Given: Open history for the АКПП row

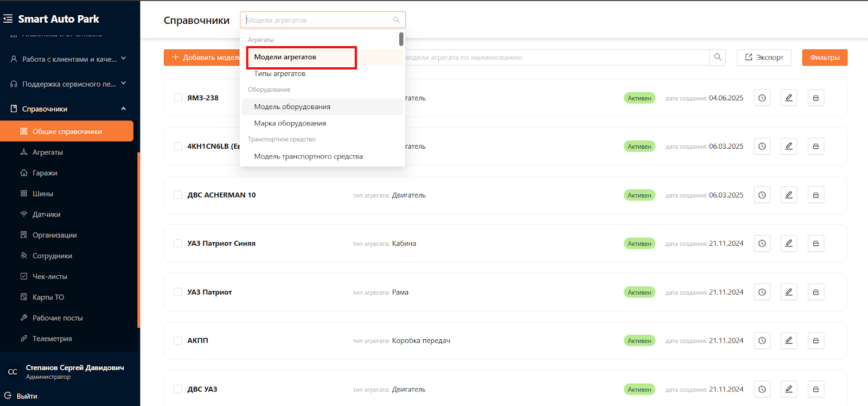Looking at the screenshot, I should [x=762, y=341].
